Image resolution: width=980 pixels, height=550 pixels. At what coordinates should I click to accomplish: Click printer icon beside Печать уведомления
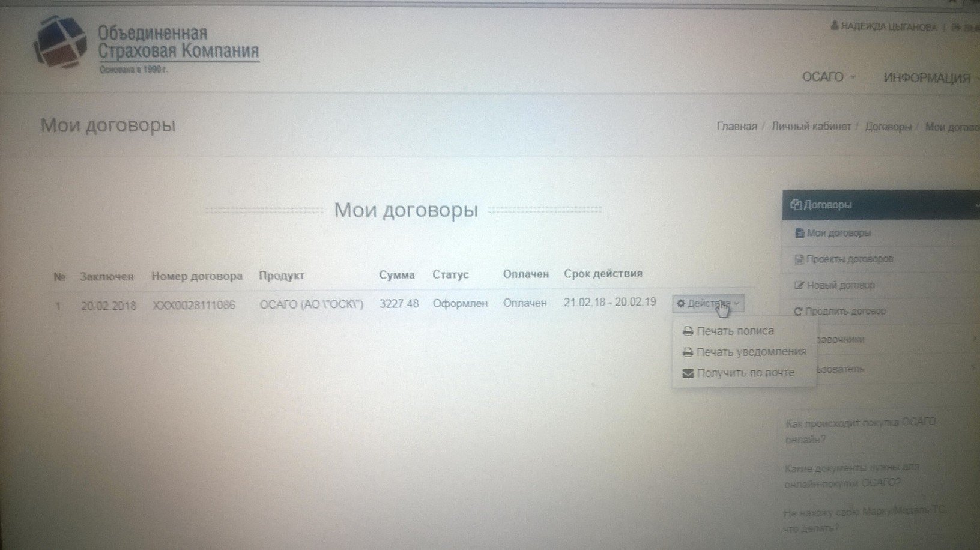[688, 352]
